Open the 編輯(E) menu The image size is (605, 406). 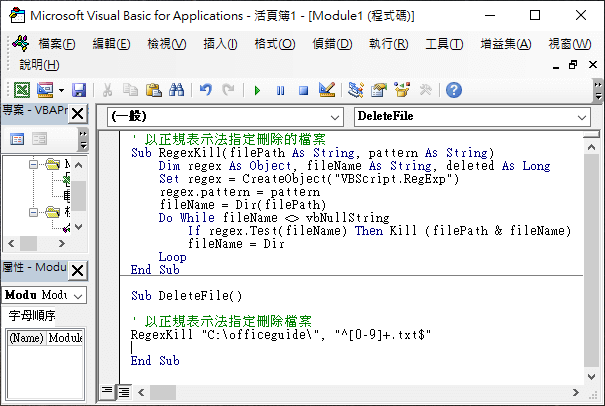[111, 44]
